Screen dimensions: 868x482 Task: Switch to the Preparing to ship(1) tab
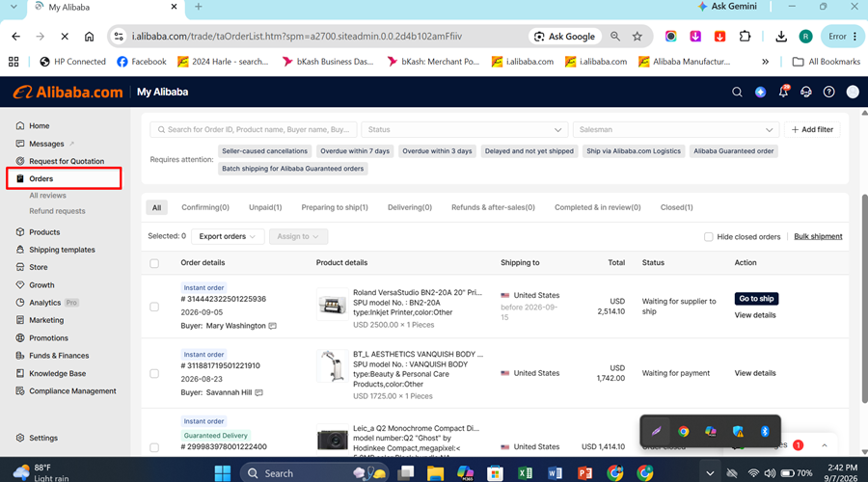click(335, 207)
